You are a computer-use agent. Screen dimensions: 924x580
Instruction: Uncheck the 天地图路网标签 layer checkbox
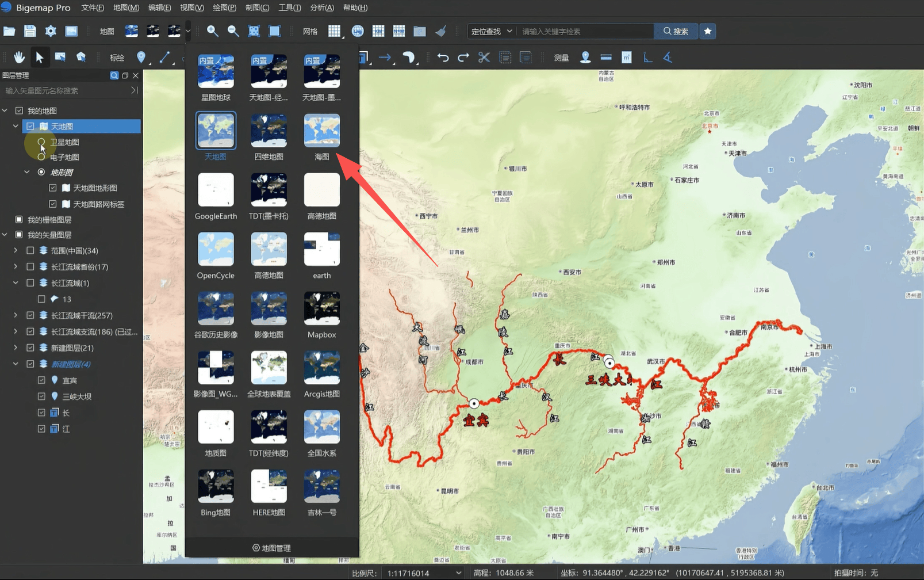pos(53,204)
